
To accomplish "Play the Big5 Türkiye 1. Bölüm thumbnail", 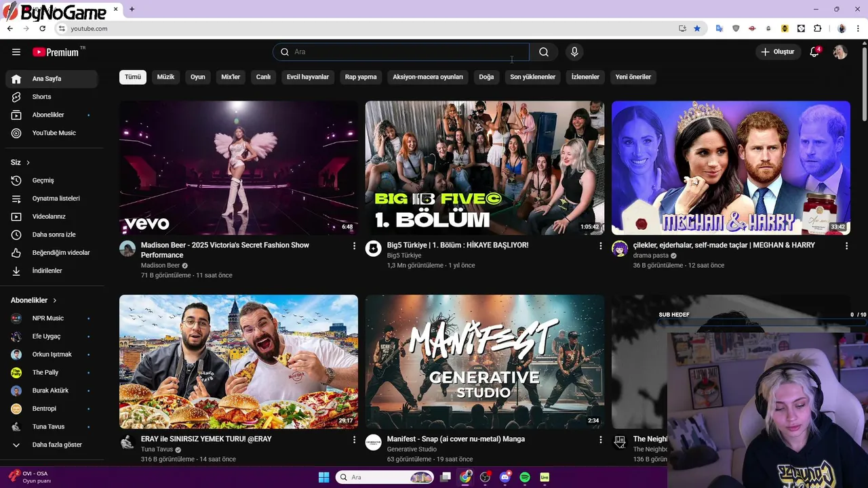I will [485, 168].
